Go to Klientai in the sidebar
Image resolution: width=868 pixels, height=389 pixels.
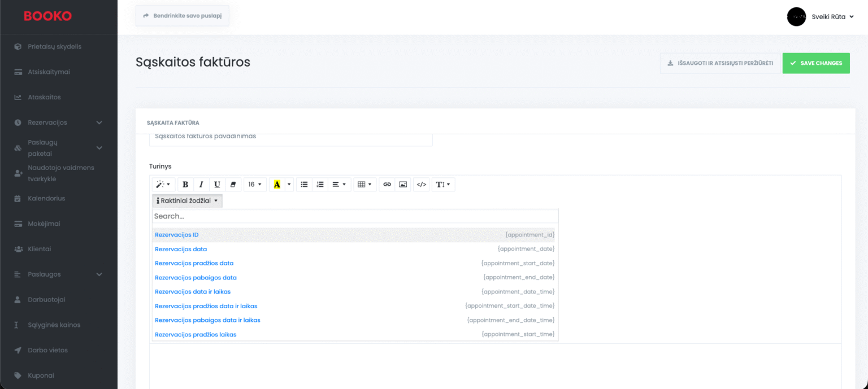(x=40, y=249)
